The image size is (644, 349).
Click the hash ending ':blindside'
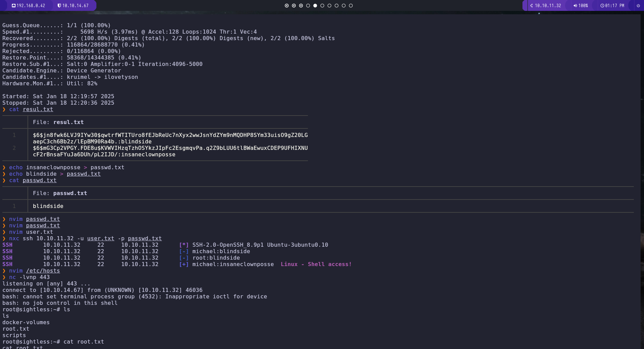170,138
